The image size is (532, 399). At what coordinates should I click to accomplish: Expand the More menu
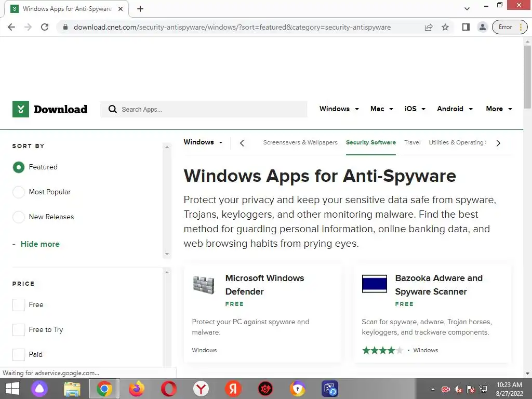pyautogui.click(x=499, y=109)
